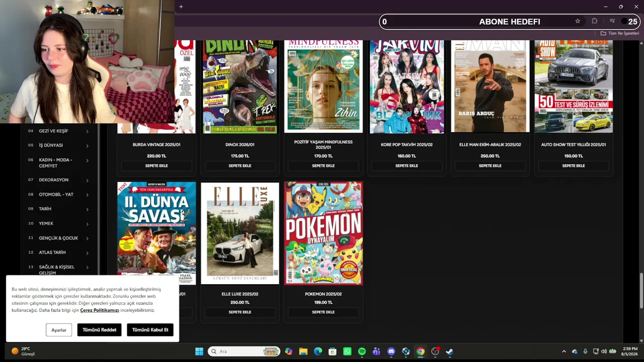
Task: Switch to Google Chrome in the taskbar
Action: (421, 351)
